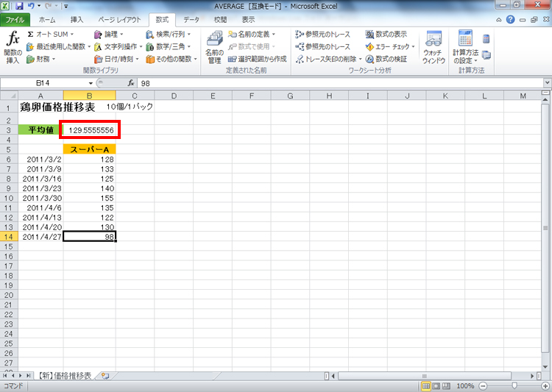Click Remove Arrows (トレース矢印の削除)
Image resolution: width=552 pixels, height=392 pixels.
pos(328,59)
